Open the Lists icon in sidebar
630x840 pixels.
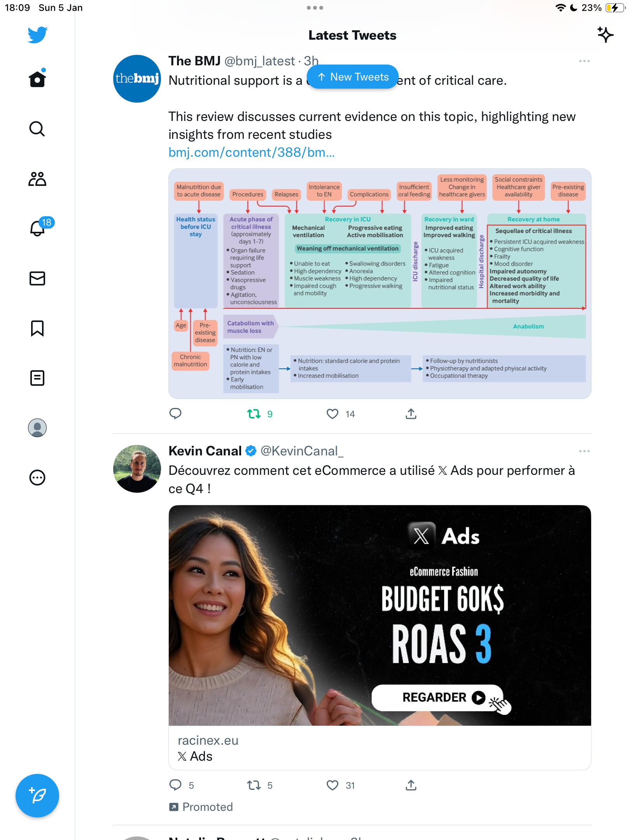coord(37,378)
